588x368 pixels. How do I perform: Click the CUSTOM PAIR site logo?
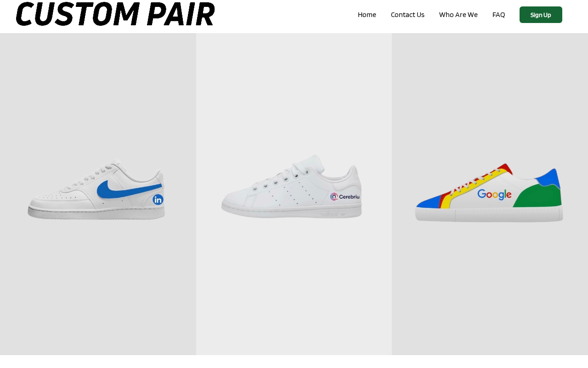[x=115, y=14]
